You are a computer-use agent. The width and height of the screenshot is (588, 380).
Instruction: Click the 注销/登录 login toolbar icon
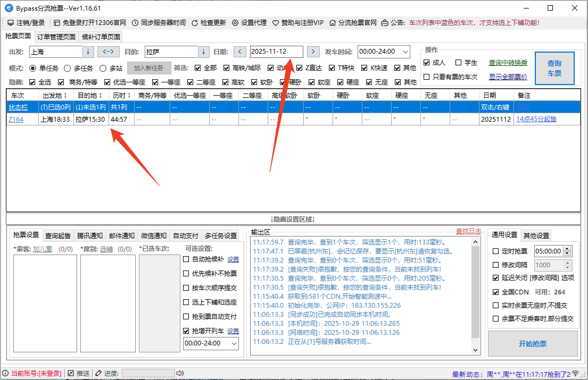11,23
